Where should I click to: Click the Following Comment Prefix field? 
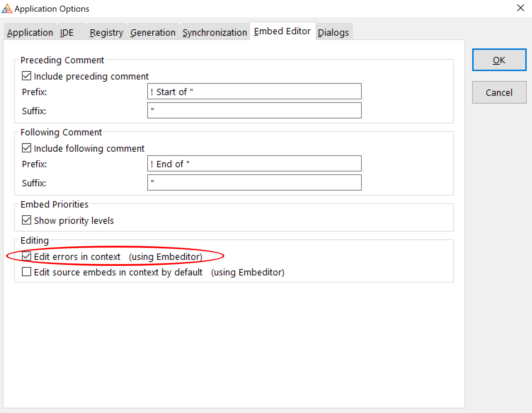coord(254,164)
